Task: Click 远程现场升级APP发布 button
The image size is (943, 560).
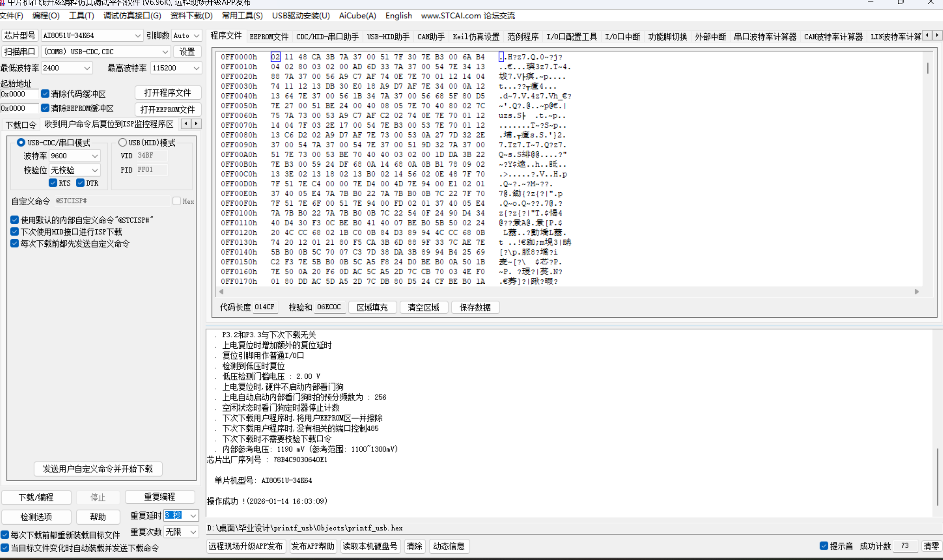Action: click(x=246, y=546)
